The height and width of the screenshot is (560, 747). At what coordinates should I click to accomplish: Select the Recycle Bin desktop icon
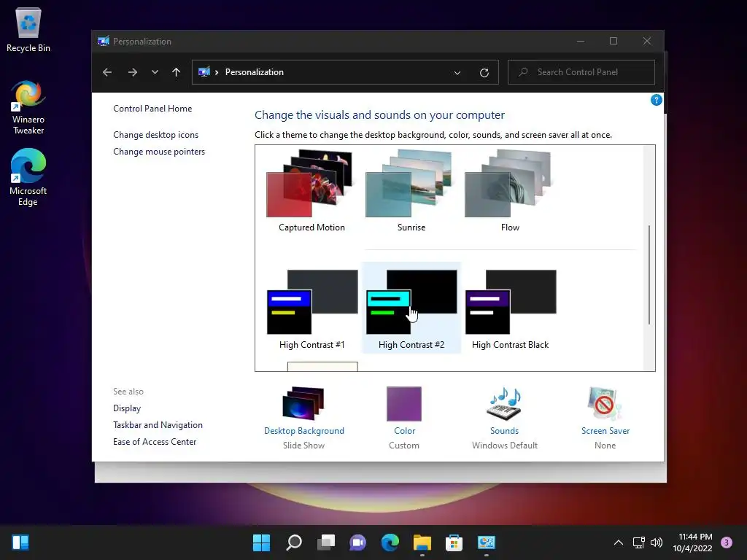pos(28,29)
